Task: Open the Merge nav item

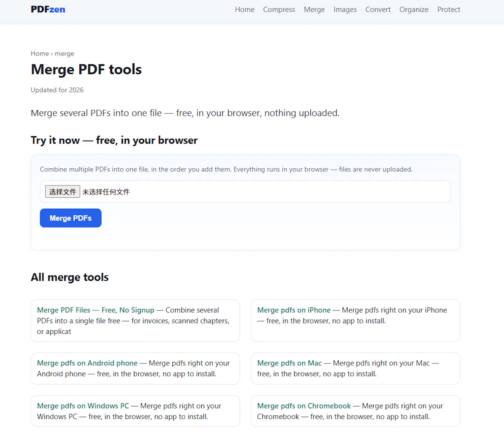Action: pyautogui.click(x=314, y=9)
